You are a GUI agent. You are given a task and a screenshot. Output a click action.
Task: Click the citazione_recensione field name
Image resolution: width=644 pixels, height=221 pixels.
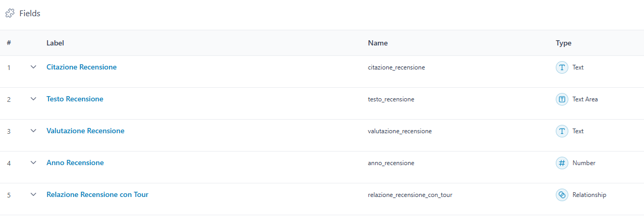click(x=396, y=67)
